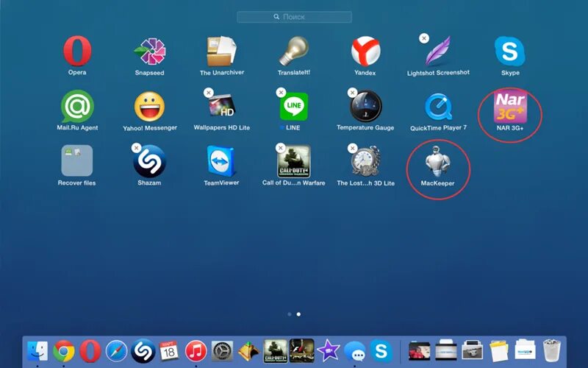This screenshot has width=588, height=368.
Task: Launch the TranslateIt! lightbulb app
Action: point(294,51)
